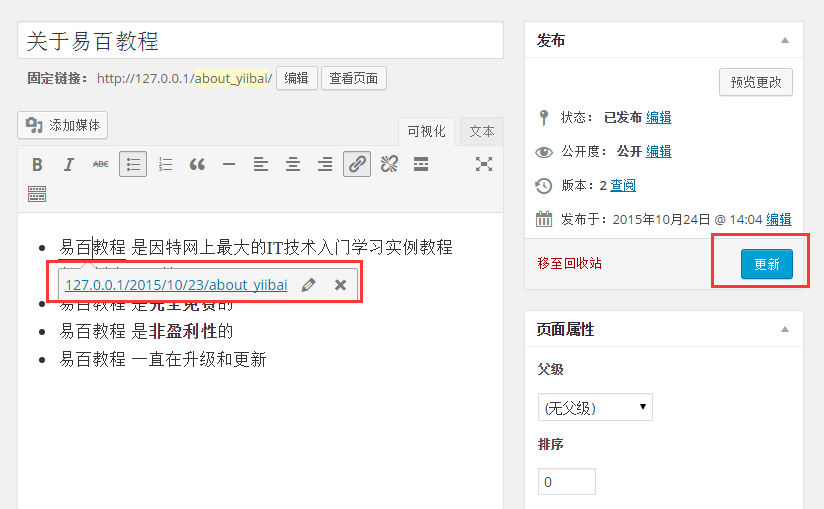
Task: Click 移至回收站 link
Action: pos(569,264)
